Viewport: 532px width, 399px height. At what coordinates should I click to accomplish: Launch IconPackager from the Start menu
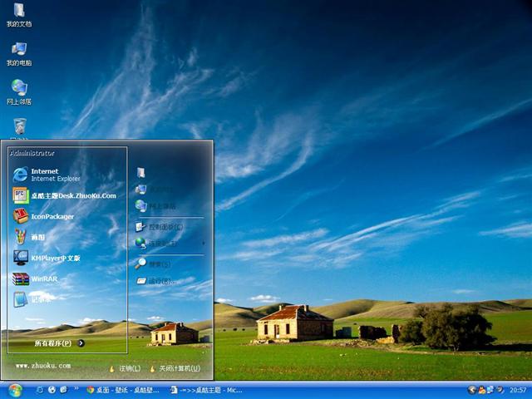(43, 216)
